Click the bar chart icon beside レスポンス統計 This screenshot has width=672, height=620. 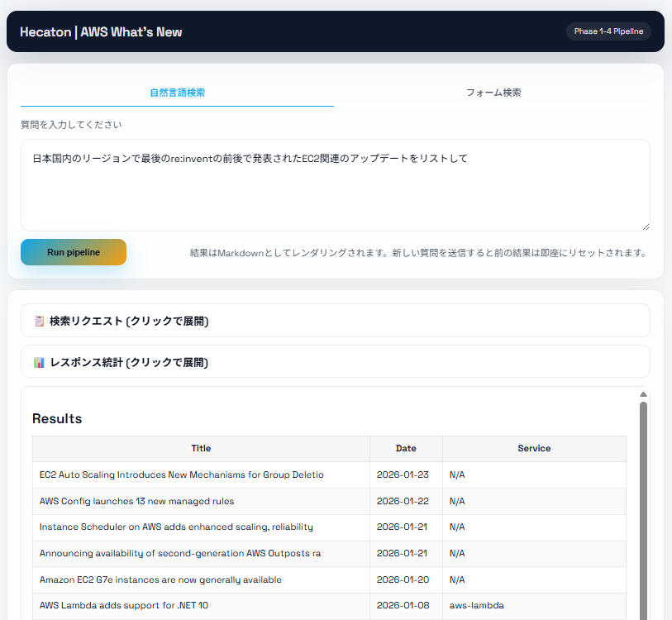click(39, 362)
